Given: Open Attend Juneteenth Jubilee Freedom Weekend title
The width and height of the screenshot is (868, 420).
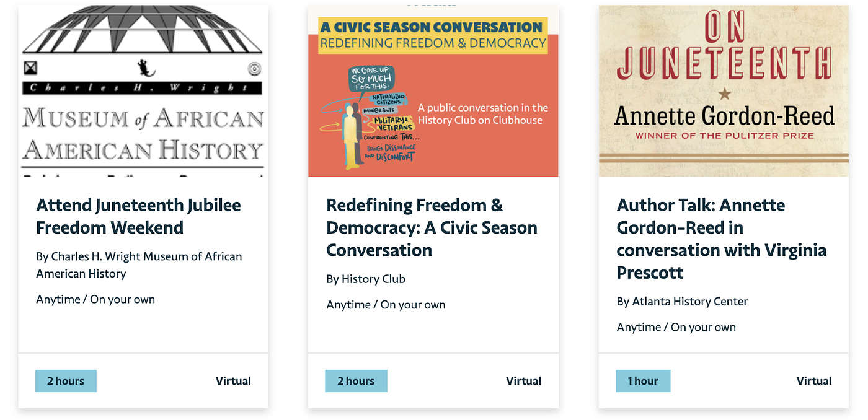Looking at the screenshot, I should 138,216.
